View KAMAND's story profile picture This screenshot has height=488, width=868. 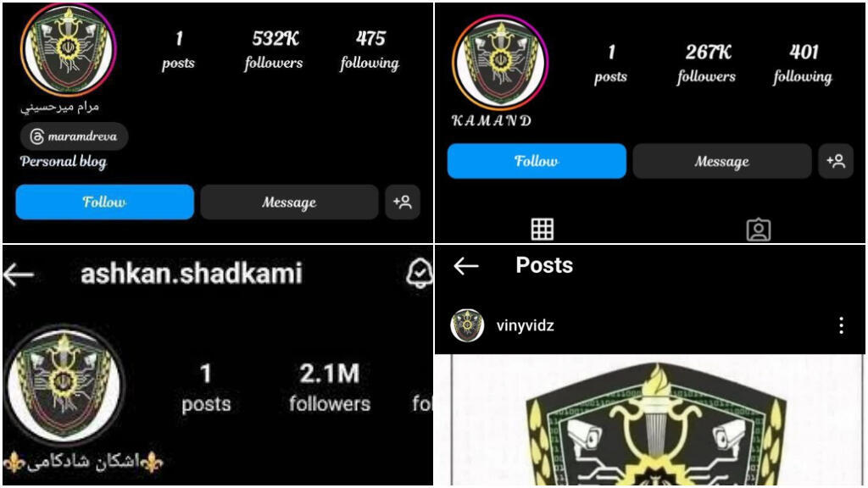500,63
